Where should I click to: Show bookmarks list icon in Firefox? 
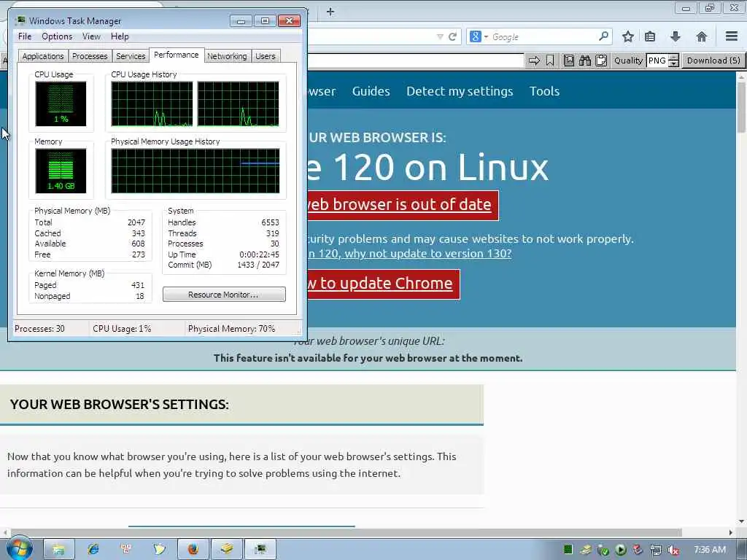pos(650,36)
